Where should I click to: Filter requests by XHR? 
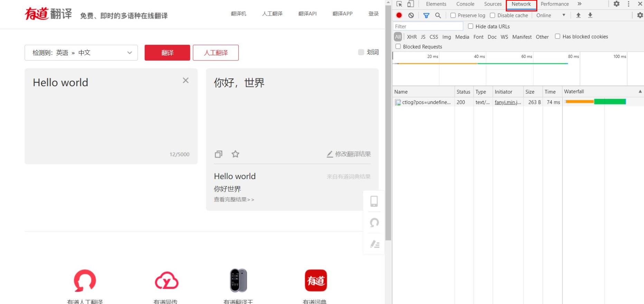(412, 37)
